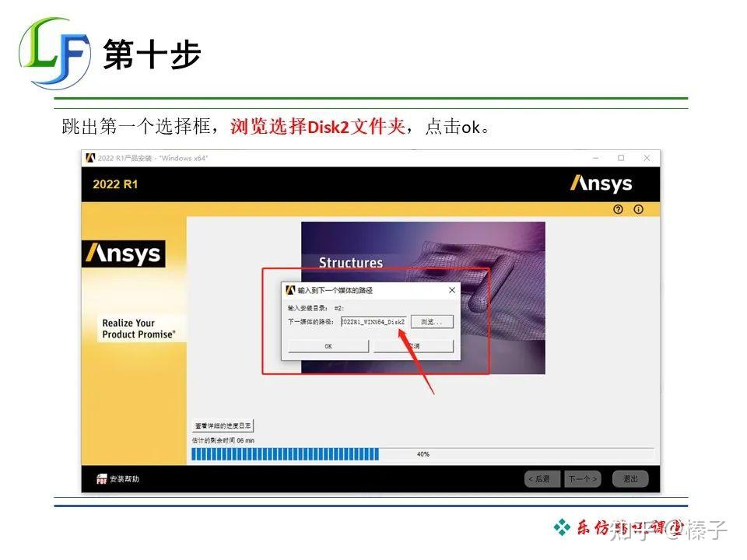Open the help question-mark icon

point(617,209)
